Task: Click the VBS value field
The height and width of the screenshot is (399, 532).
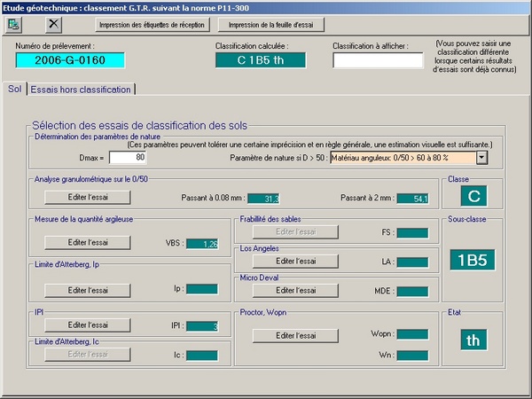Action: (202, 243)
